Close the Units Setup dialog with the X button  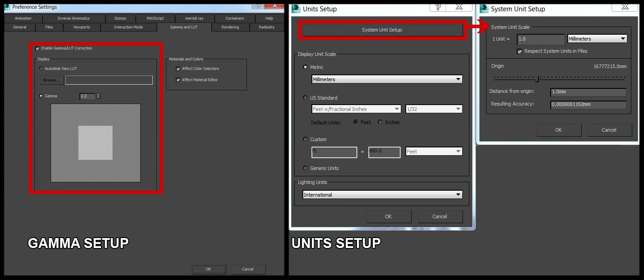(x=459, y=6)
